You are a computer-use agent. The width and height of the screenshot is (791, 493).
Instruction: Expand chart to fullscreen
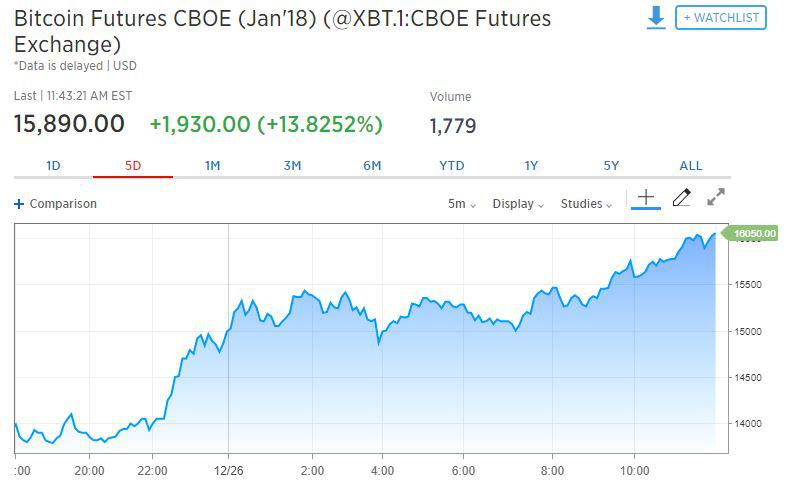pos(716,198)
